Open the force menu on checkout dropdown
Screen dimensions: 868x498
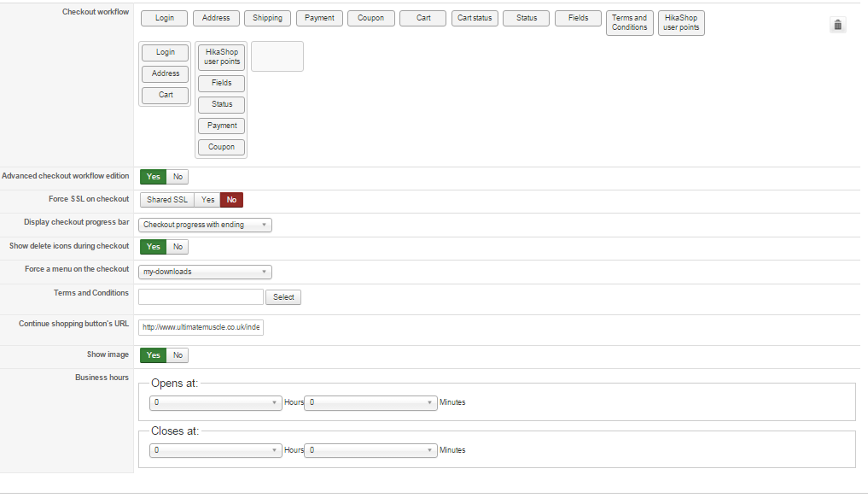(x=205, y=272)
